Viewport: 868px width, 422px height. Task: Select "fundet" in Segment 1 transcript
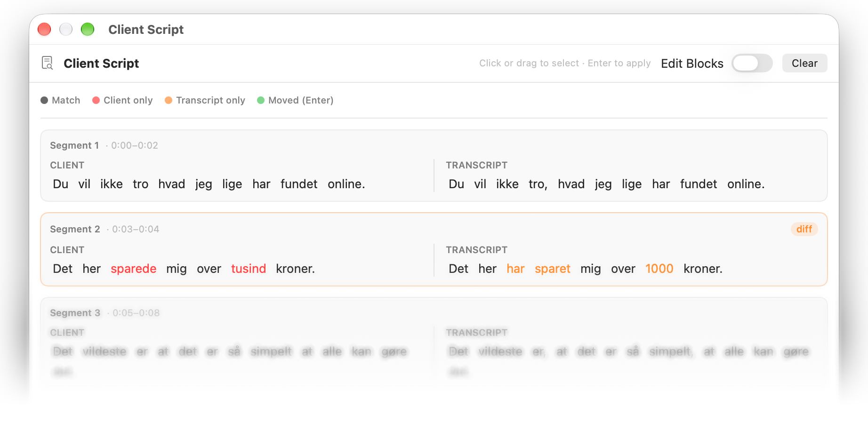(699, 184)
